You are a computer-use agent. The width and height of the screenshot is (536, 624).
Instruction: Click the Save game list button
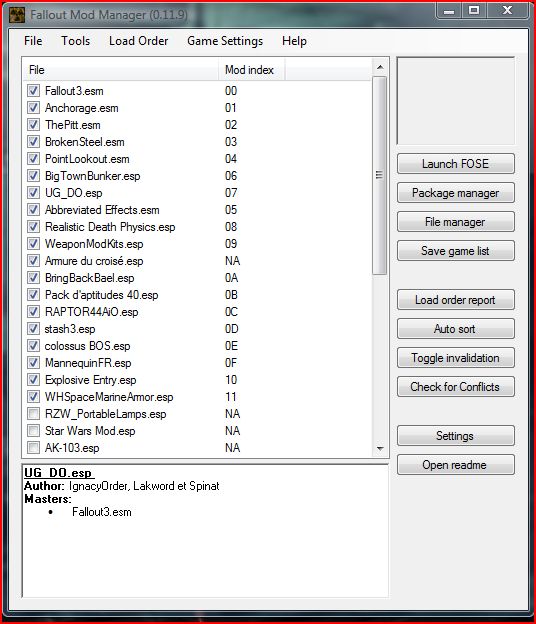(456, 251)
